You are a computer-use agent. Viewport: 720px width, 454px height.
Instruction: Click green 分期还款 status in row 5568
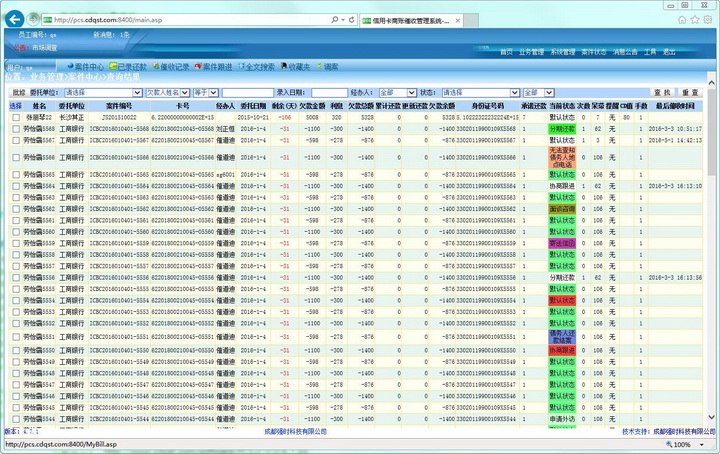[x=562, y=129]
